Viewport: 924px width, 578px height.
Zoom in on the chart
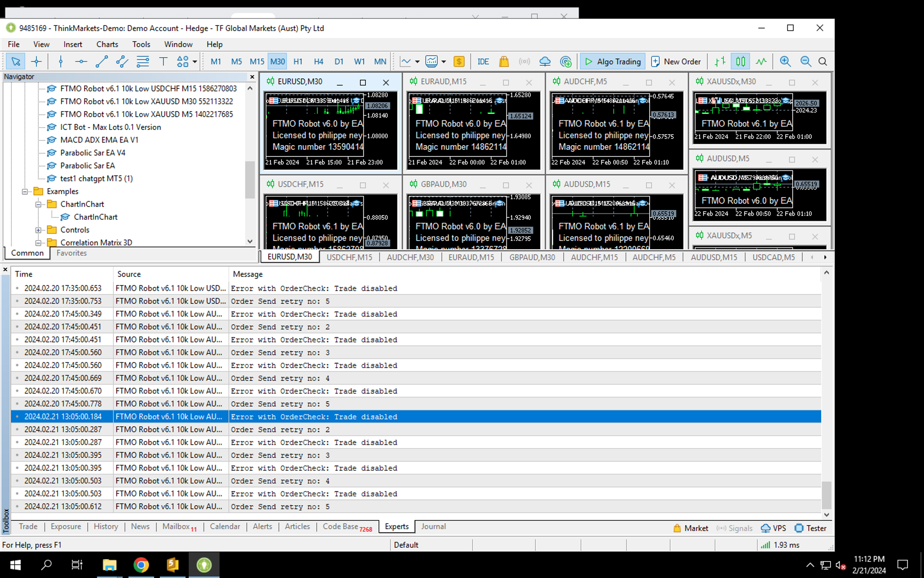coord(785,62)
